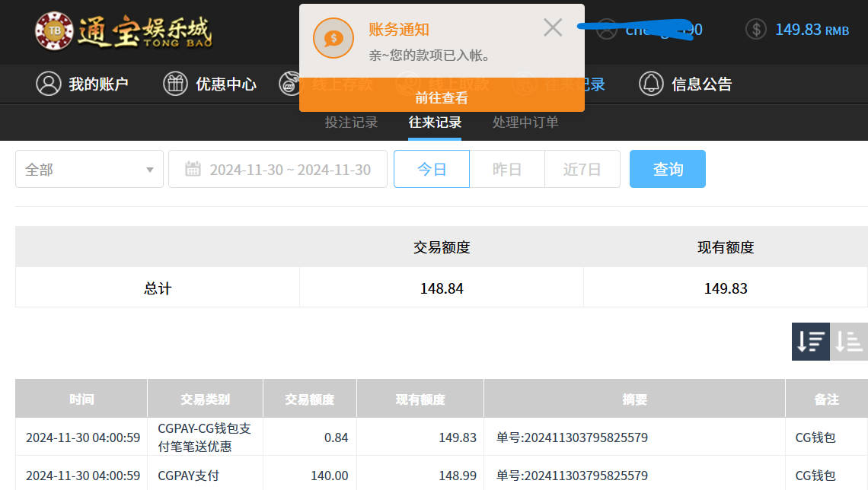This screenshot has width=868, height=490.
Task: Click the Tong Bao casino logo
Action: click(122, 32)
